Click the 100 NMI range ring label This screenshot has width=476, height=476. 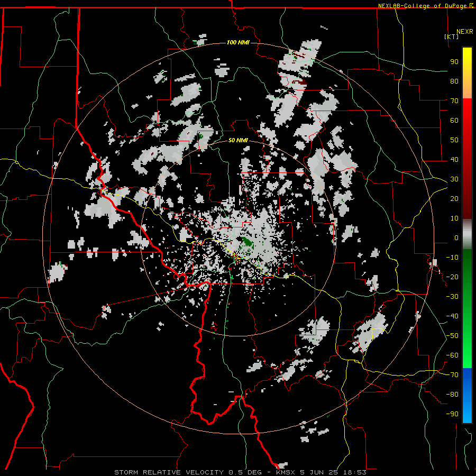(x=238, y=42)
